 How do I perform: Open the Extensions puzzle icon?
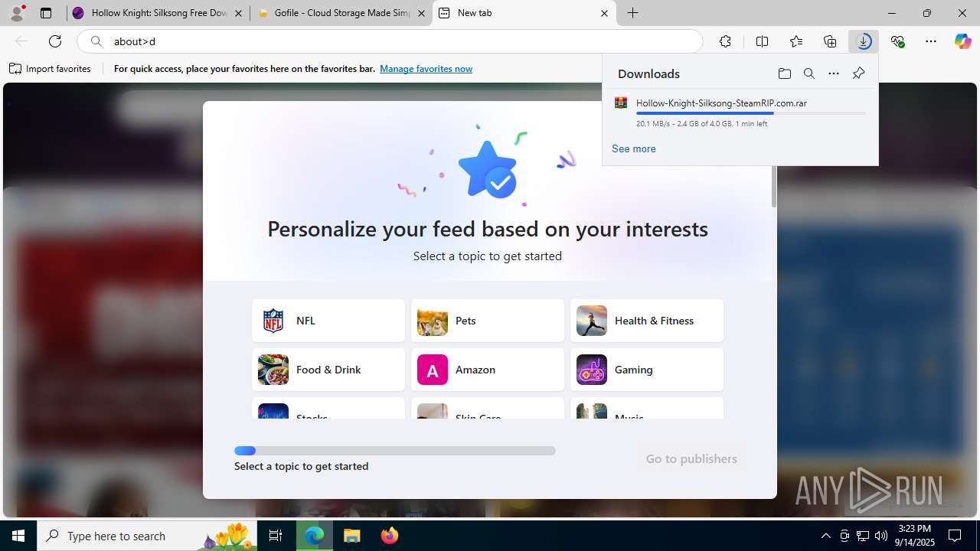pyautogui.click(x=725, y=41)
